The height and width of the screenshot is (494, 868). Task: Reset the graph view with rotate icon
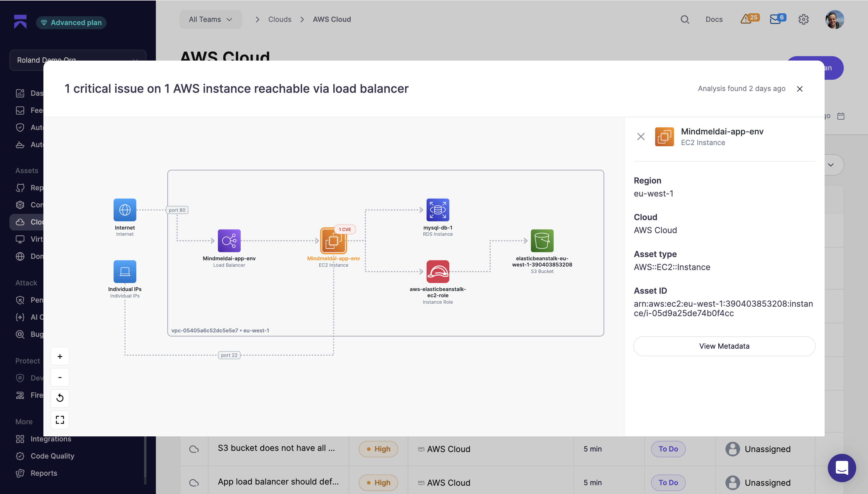[60, 398]
